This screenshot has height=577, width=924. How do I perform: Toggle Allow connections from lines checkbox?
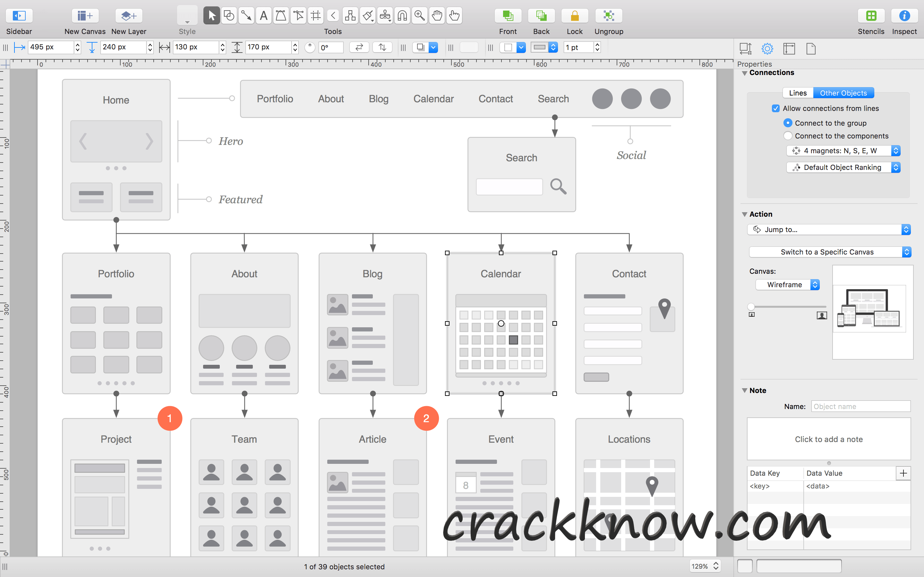click(774, 108)
